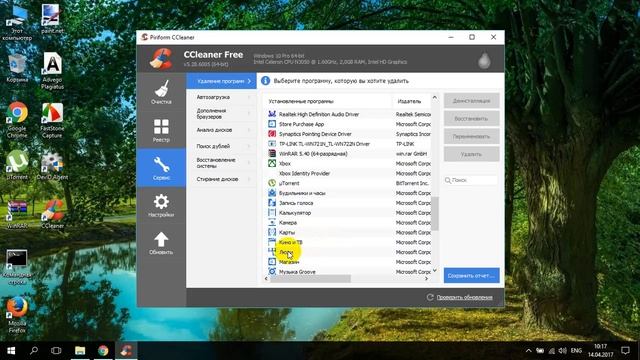Switch to Поиск дублей tab

222,146
